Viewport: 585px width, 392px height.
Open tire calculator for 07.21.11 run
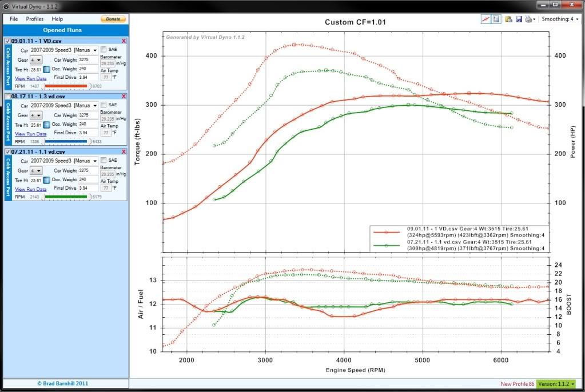tap(47, 180)
